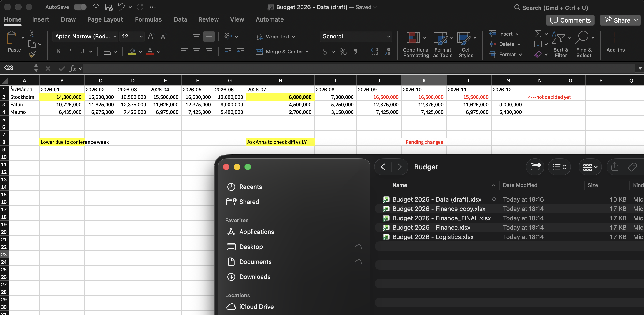Screen dimensions: 644x315
Task: Open the font name combo box
Action: pos(85,37)
